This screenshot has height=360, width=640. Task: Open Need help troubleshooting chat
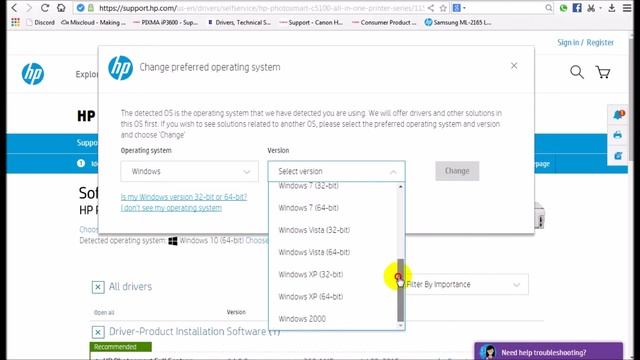tap(549, 352)
